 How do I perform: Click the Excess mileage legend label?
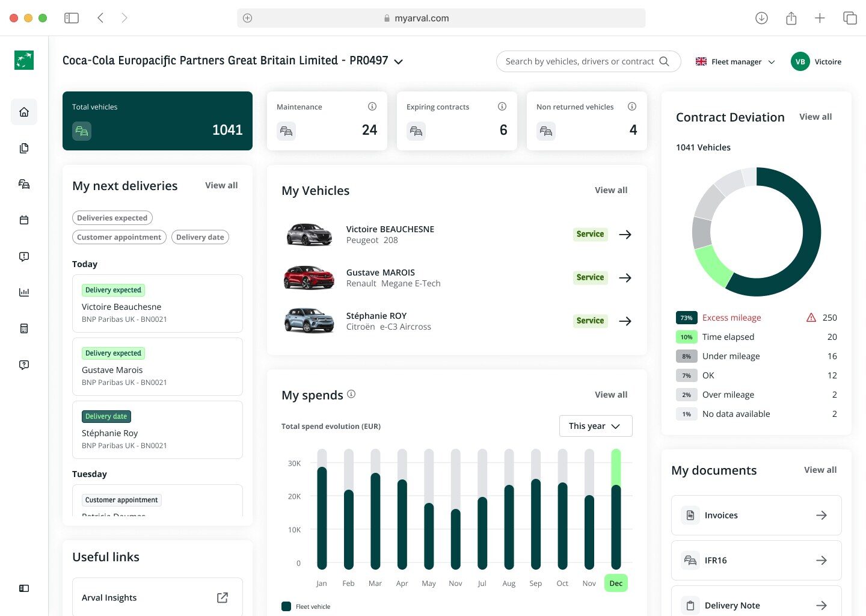(731, 318)
